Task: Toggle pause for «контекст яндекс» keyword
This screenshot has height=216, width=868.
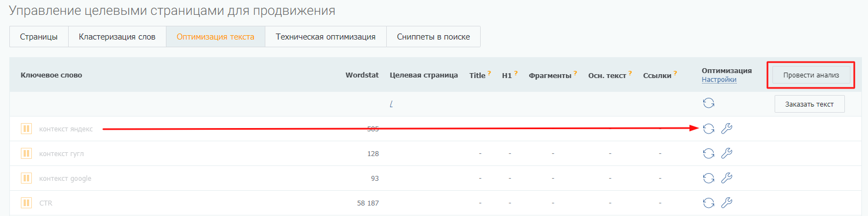Action: click(26, 129)
